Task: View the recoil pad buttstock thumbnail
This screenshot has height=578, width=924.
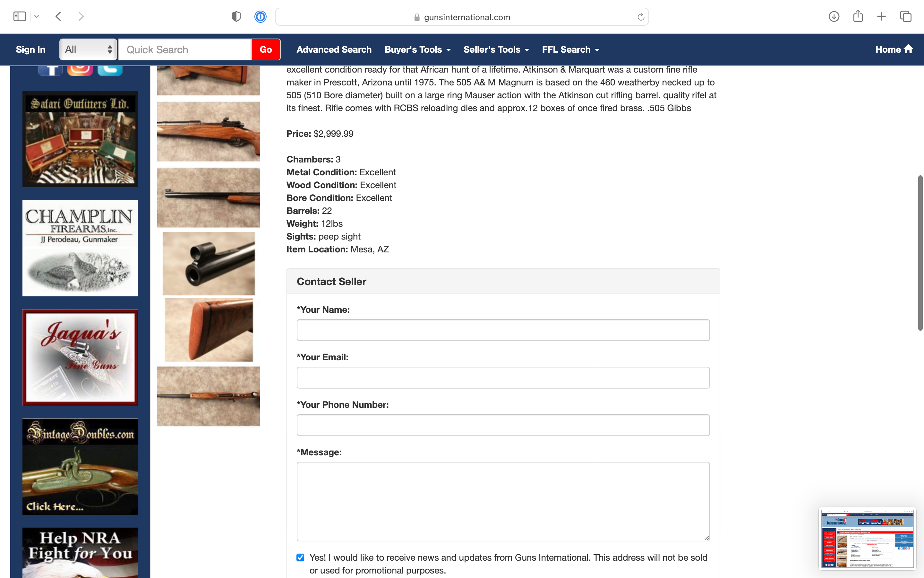Action: pos(209,329)
